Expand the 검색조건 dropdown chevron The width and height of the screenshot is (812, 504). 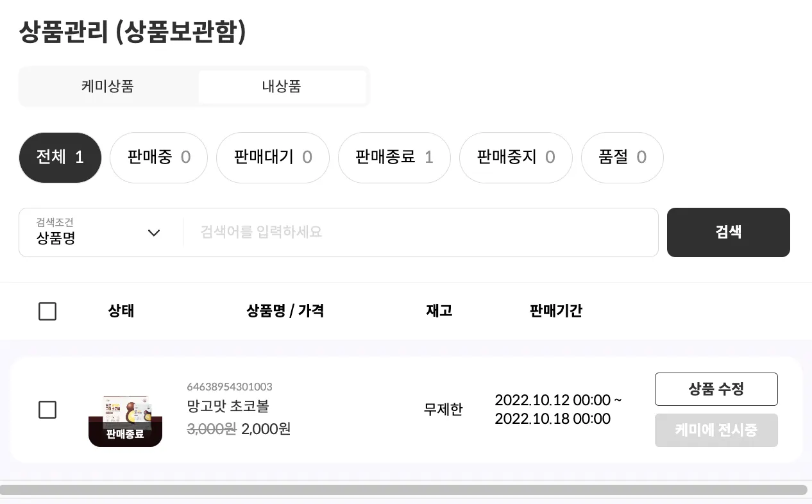click(154, 233)
